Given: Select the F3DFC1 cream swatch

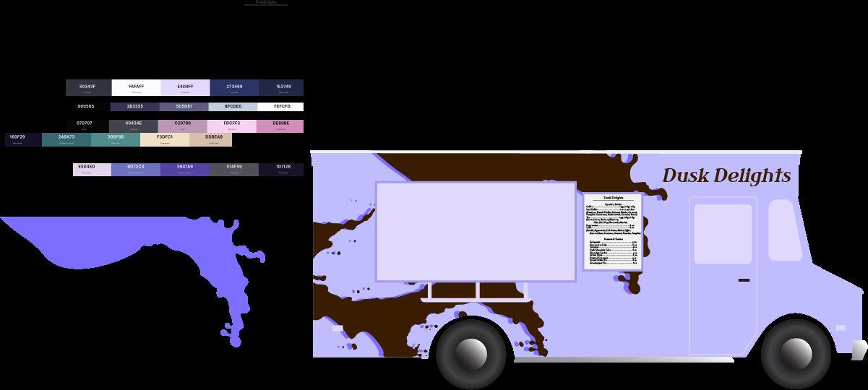Looking at the screenshot, I should pos(165,139).
